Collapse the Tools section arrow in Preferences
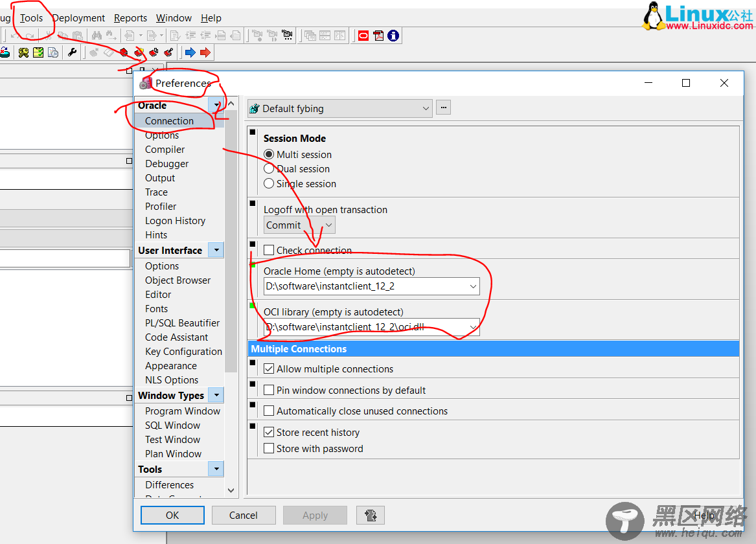 pos(216,469)
